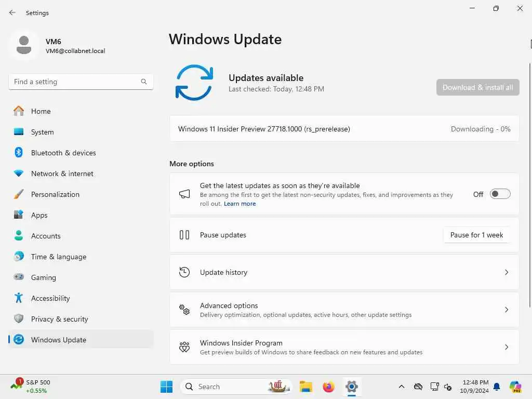The height and width of the screenshot is (399, 532).
Task: Click Pause for 1 week button
Action: (476, 235)
